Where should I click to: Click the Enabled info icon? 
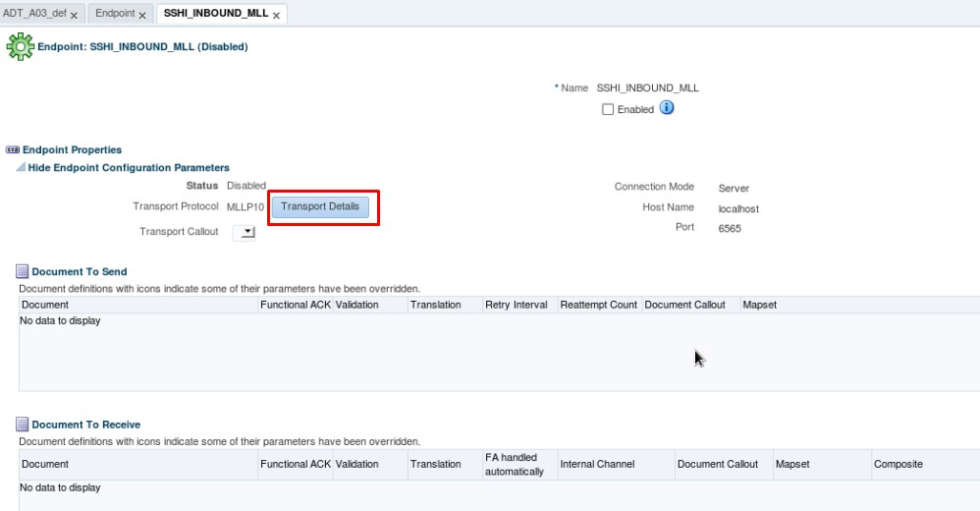pos(667,107)
